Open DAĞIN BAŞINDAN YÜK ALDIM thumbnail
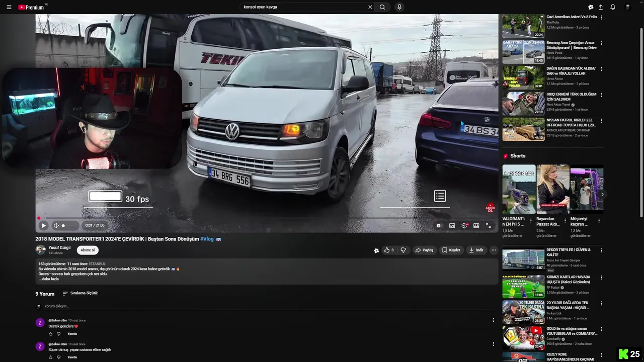This screenshot has height=362, width=644. pos(523,77)
